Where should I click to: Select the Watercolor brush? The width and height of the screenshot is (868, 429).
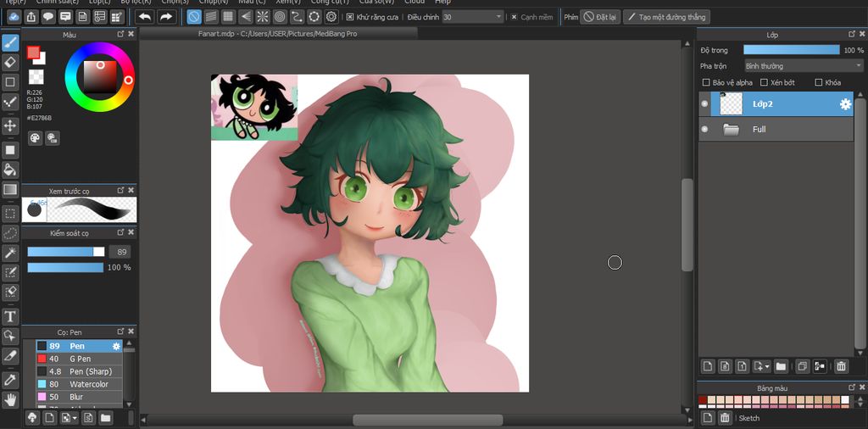(79, 384)
